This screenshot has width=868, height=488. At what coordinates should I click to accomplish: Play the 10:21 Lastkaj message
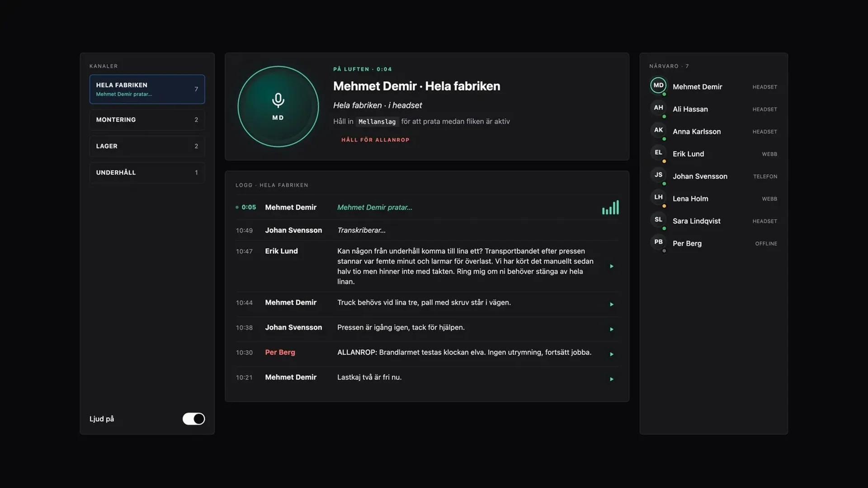(x=611, y=379)
